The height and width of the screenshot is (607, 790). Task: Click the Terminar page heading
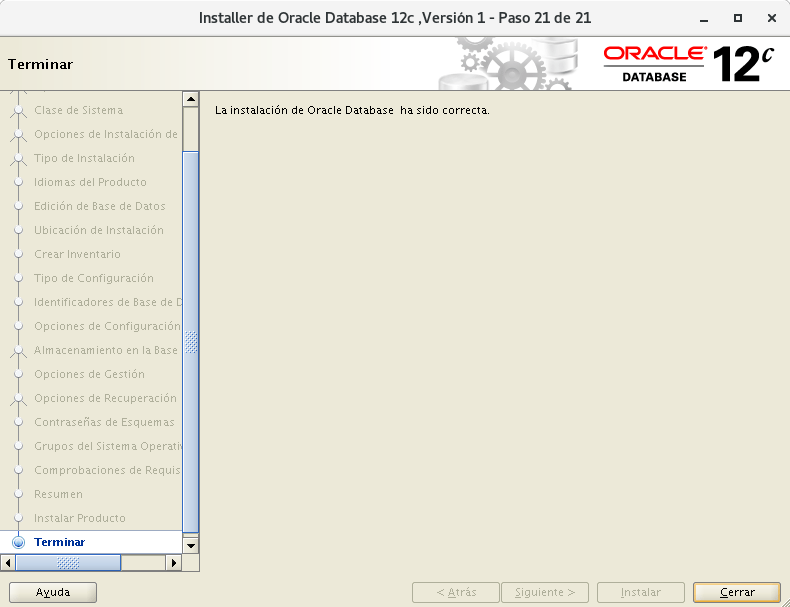click(40, 64)
